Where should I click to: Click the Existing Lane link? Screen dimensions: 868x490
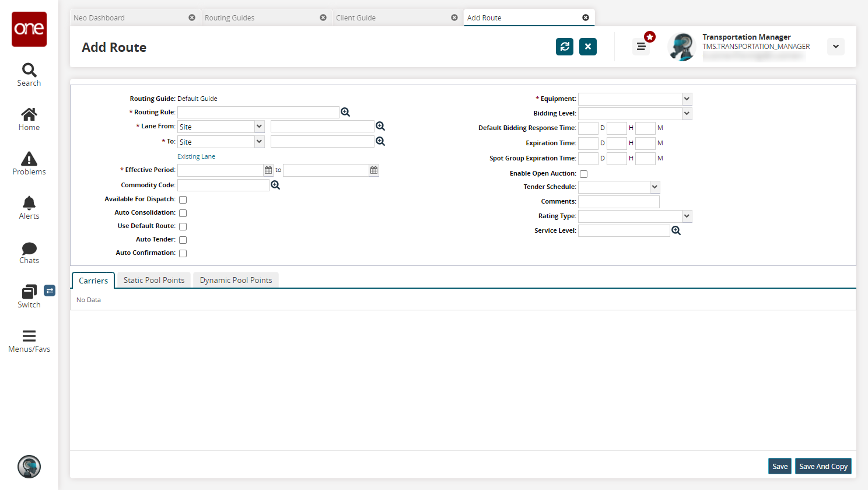196,156
